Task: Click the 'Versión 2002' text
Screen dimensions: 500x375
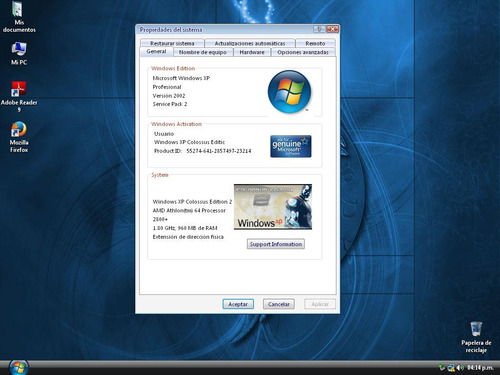Action: pos(169,96)
